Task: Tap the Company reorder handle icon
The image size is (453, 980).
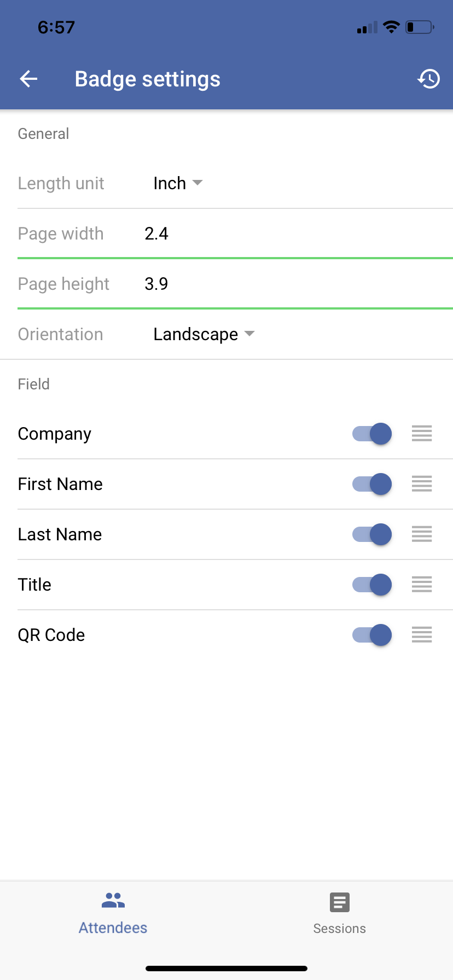Action: [x=422, y=434]
